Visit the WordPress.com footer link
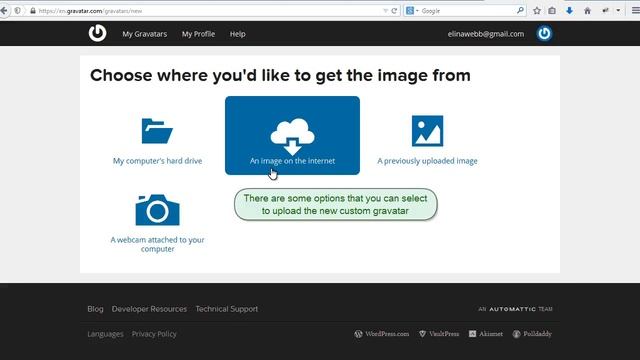Viewport: 640px width, 360px height. (x=382, y=334)
